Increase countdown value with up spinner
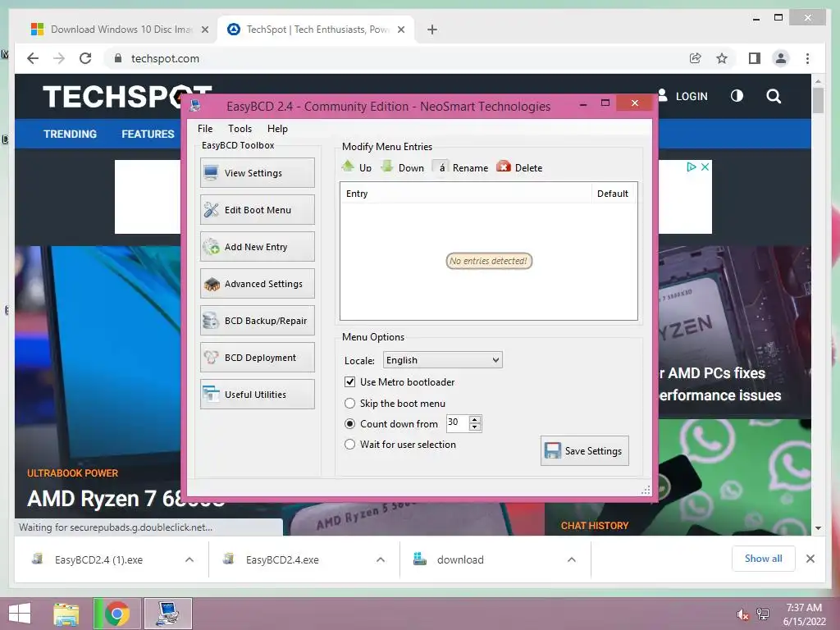The height and width of the screenshot is (630, 840). 475,419
